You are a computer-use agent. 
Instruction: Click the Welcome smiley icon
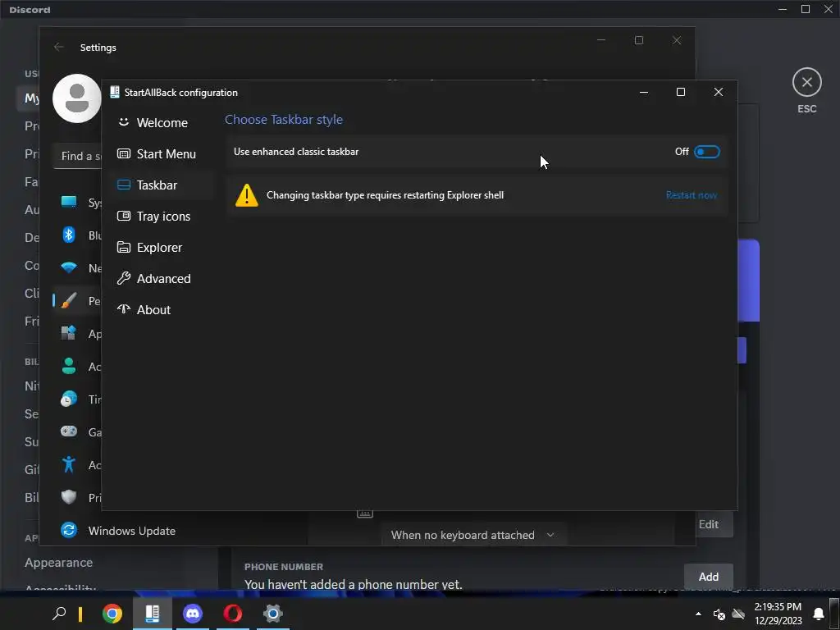(124, 122)
